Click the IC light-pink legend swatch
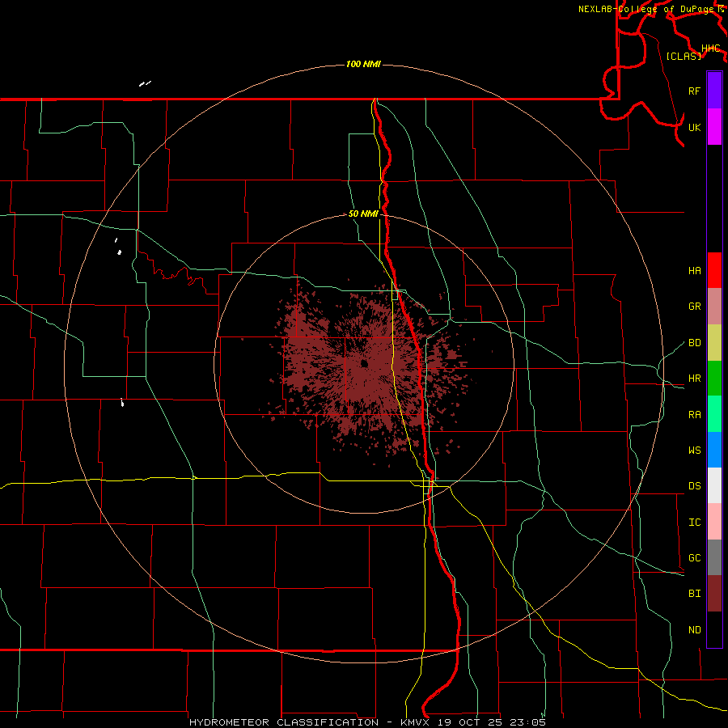 (x=714, y=522)
